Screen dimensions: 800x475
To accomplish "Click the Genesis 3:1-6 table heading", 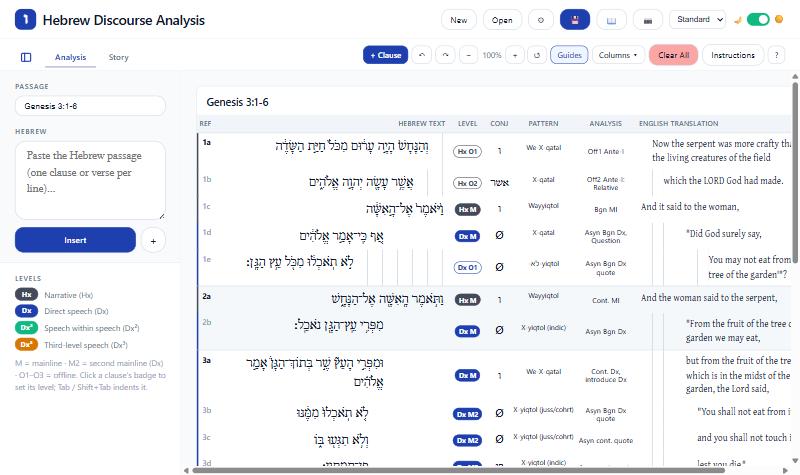I will (237, 102).
